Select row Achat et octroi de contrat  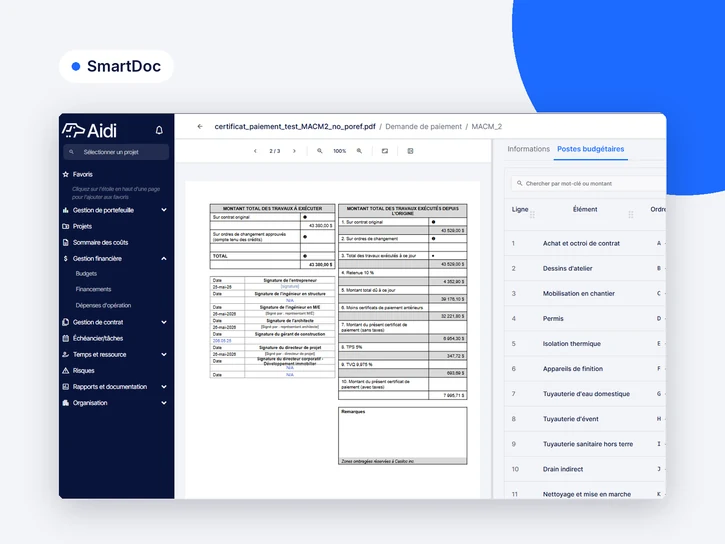point(585,243)
